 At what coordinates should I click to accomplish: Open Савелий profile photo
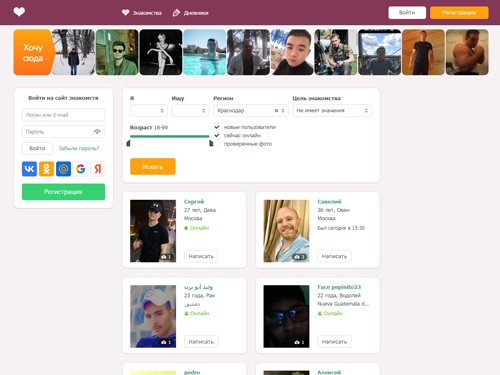coord(286,231)
